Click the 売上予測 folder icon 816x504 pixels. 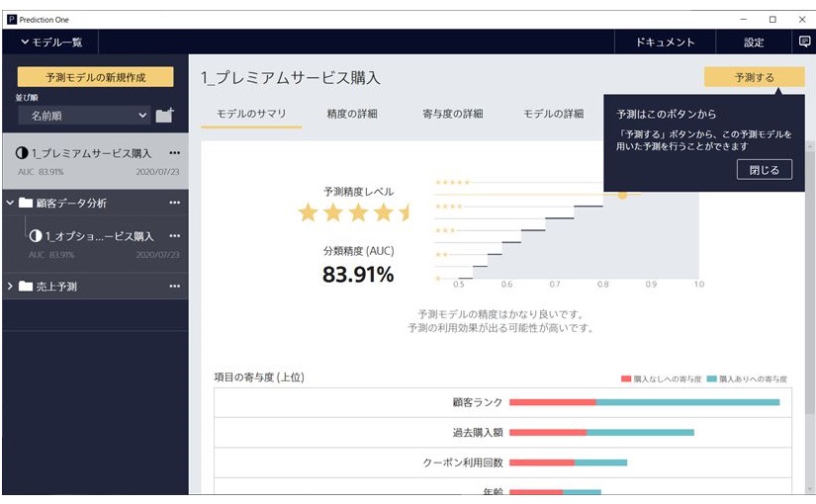(26, 287)
